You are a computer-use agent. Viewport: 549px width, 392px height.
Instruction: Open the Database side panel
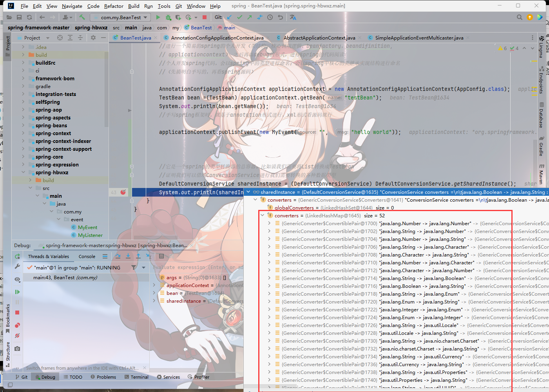(x=541, y=115)
